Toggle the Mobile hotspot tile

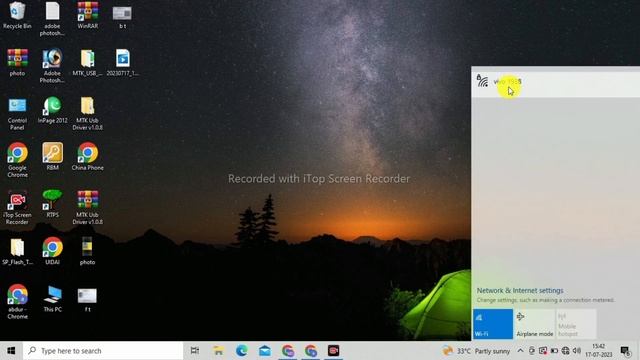click(x=576, y=324)
